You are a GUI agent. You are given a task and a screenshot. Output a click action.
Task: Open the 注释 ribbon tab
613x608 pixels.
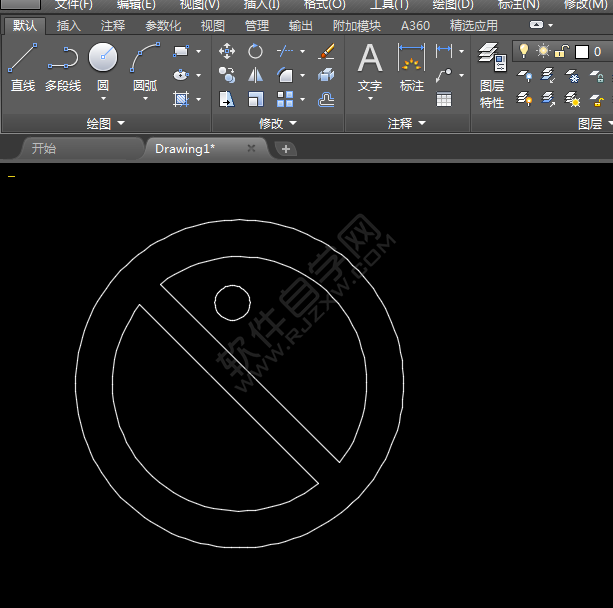coord(113,26)
